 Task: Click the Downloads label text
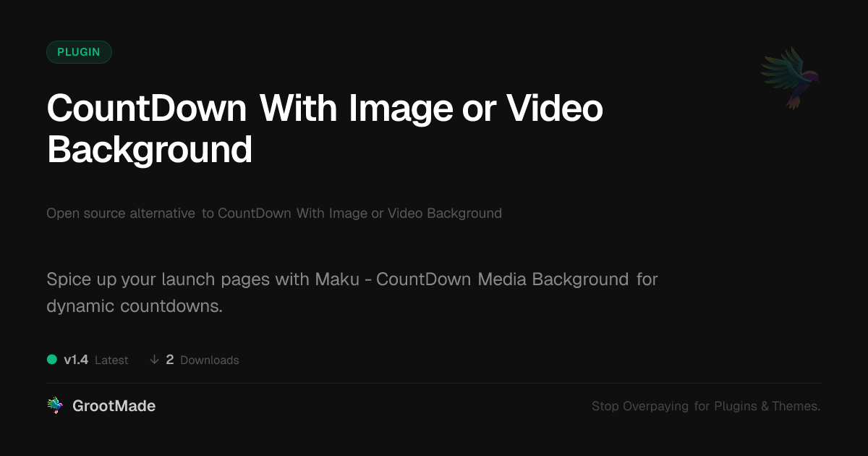[x=209, y=360]
